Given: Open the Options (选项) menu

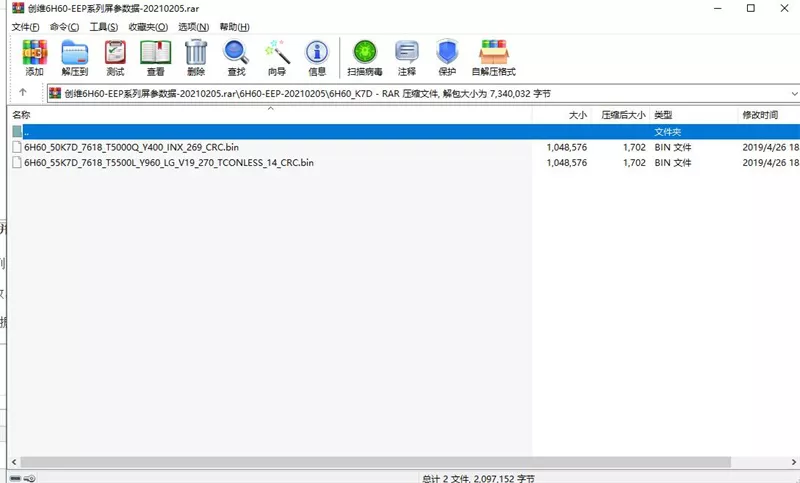Looking at the screenshot, I should tap(193, 27).
